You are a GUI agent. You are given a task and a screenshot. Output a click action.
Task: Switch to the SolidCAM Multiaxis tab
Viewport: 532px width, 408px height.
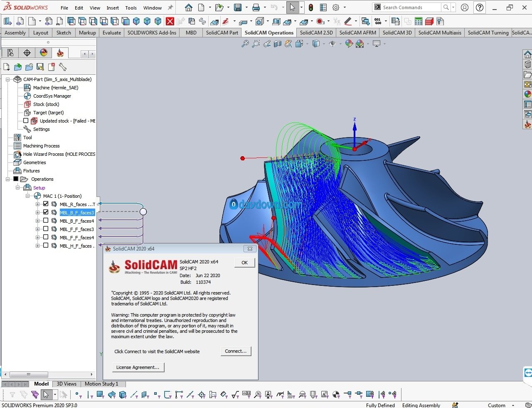pos(440,32)
